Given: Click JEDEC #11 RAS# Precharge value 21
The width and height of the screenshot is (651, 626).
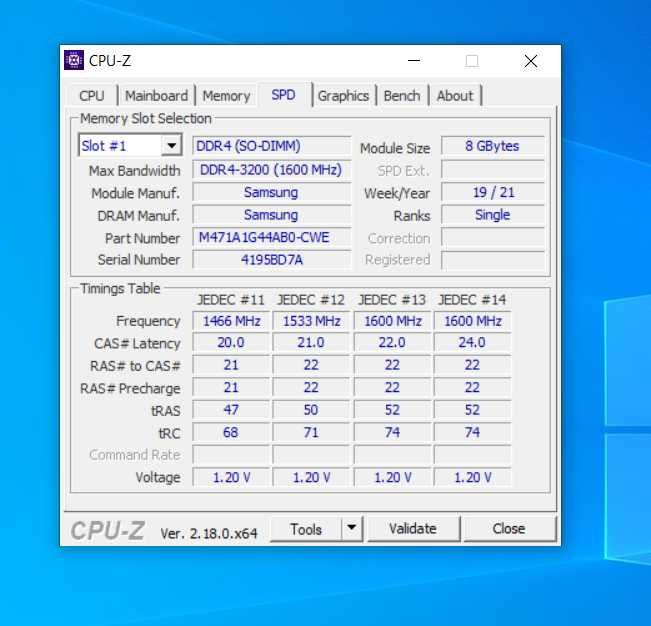Looking at the screenshot, I should (x=231, y=388).
